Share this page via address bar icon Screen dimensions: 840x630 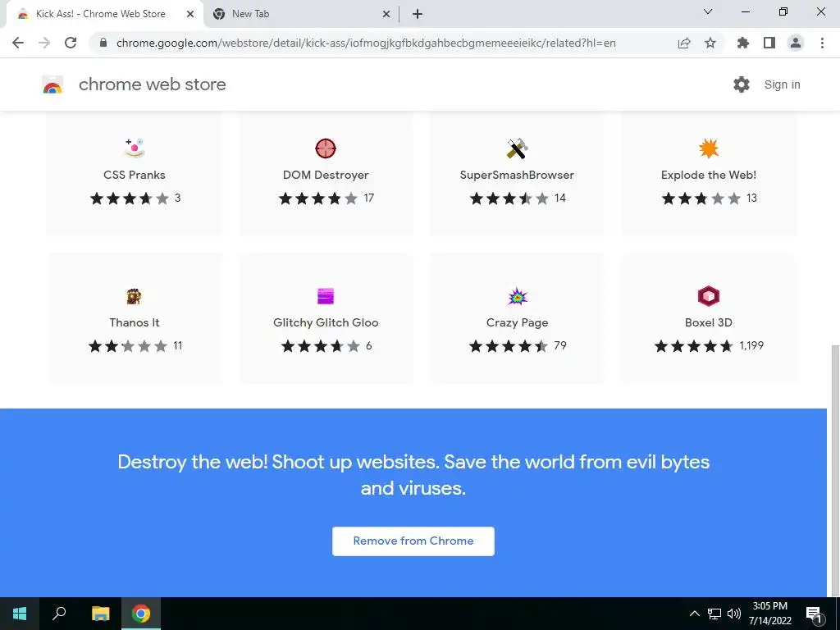(x=683, y=43)
